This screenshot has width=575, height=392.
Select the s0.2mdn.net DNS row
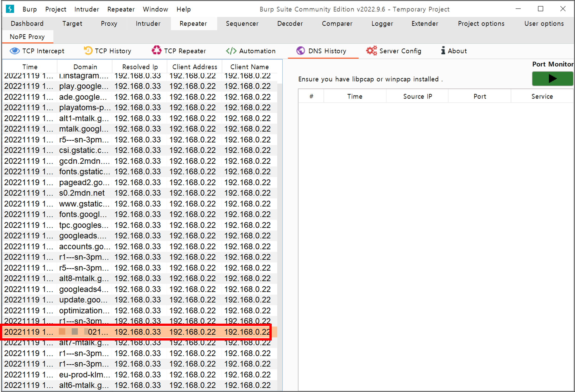pos(82,193)
